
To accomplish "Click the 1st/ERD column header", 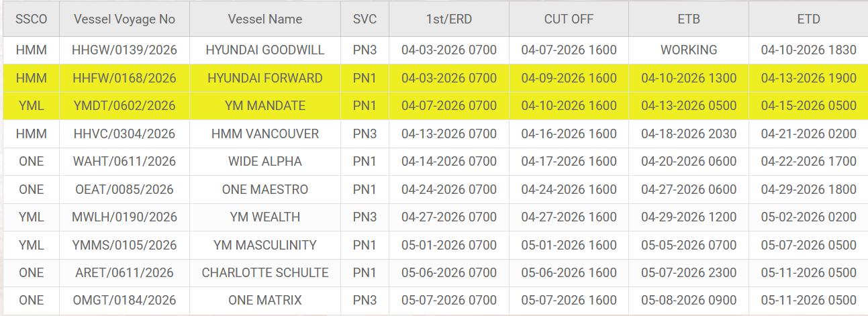I will 448,19.
